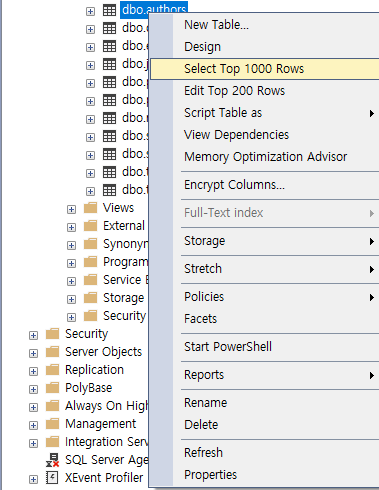This screenshot has width=379, height=490.
Task: Expand the Replication node
Action: coord(33,371)
